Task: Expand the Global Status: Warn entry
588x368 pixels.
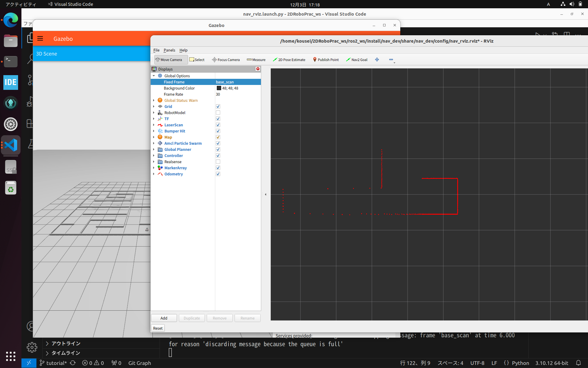Action: point(154,100)
